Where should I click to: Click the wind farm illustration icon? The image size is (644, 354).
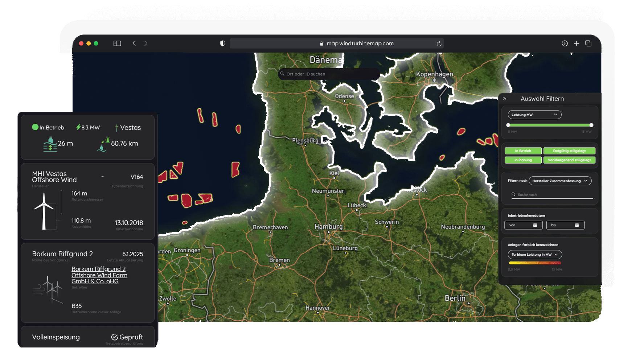(x=47, y=289)
